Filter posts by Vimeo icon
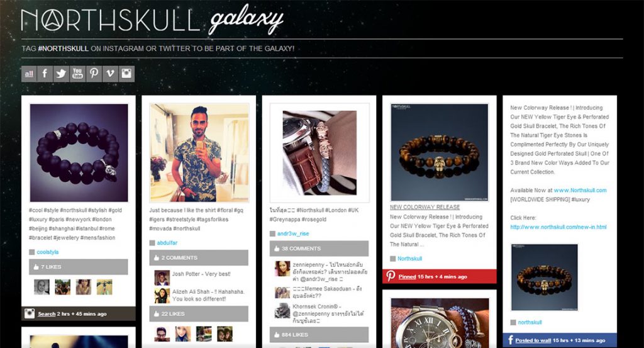Viewport: 644px width, 348px height. (110, 74)
